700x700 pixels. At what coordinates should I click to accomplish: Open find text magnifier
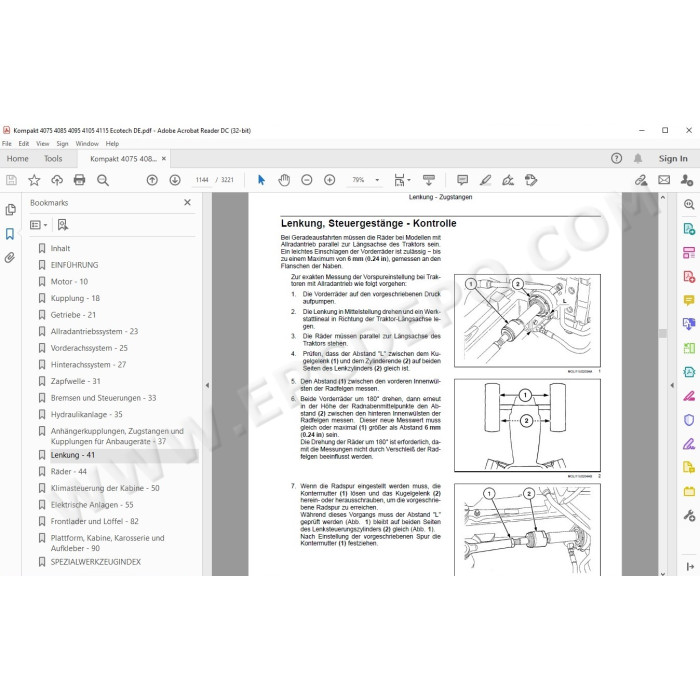click(103, 180)
